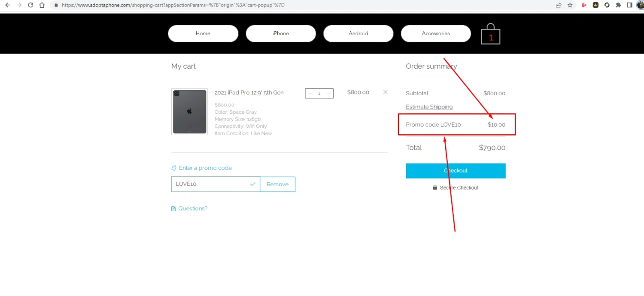Click the -$10.00 discount amount

(x=495, y=125)
